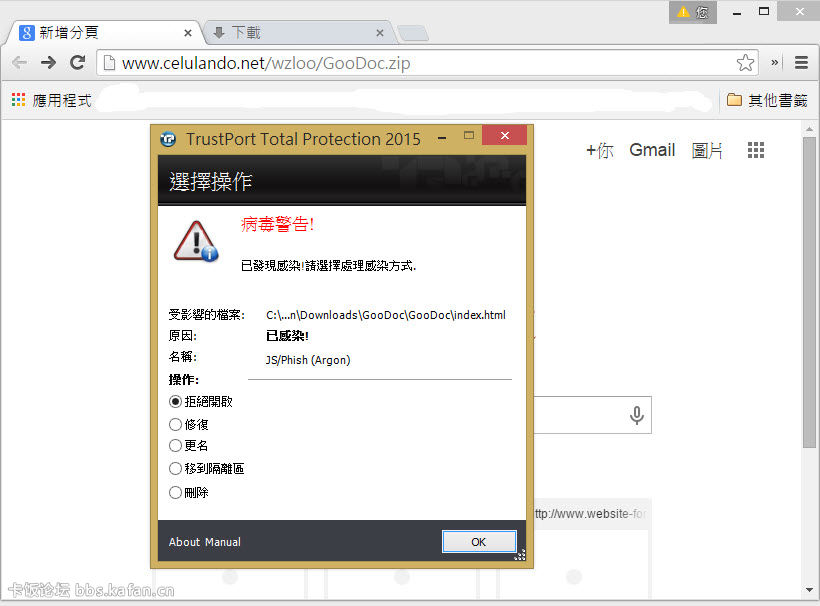820x606 pixels.
Task: Click the virus warning triangle icon
Action: (196, 242)
